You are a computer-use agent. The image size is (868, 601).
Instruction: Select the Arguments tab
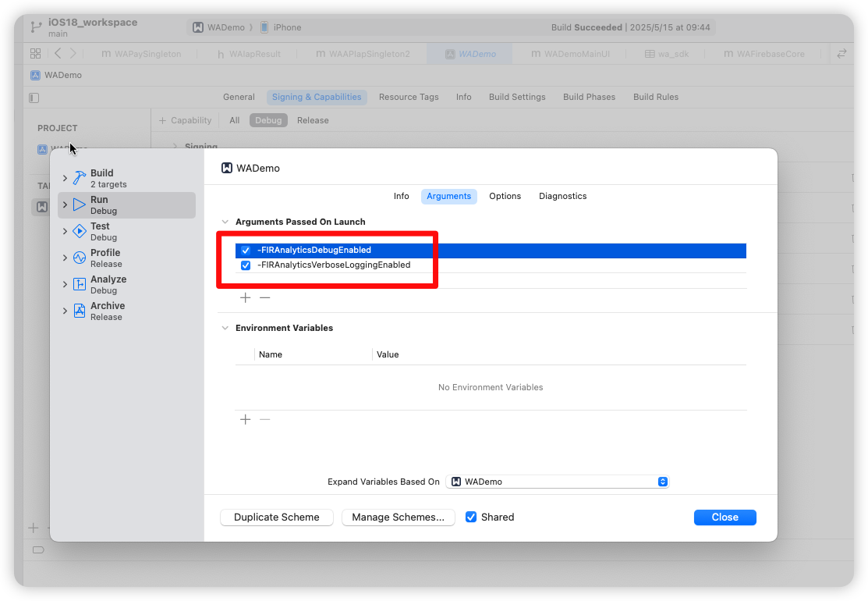click(x=449, y=196)
